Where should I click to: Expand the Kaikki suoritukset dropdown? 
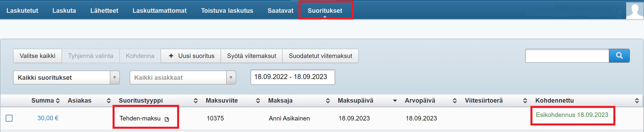[x=115, y=78]
